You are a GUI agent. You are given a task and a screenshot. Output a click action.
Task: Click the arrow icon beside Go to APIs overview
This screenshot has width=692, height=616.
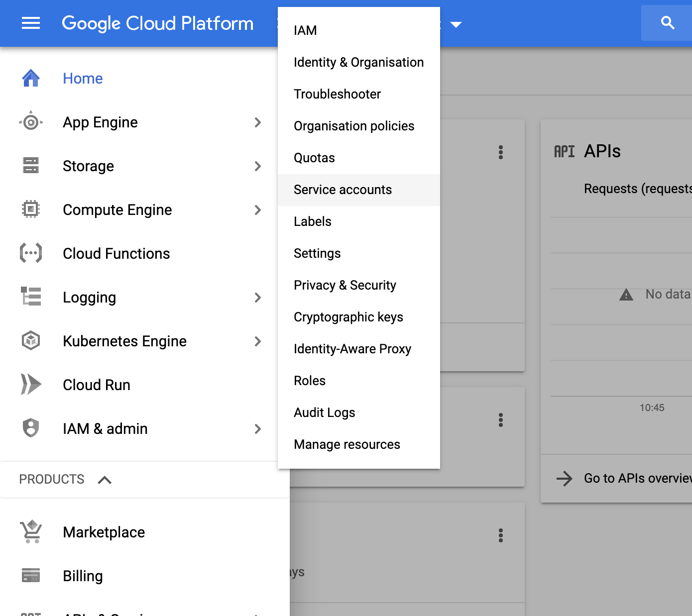565,479
